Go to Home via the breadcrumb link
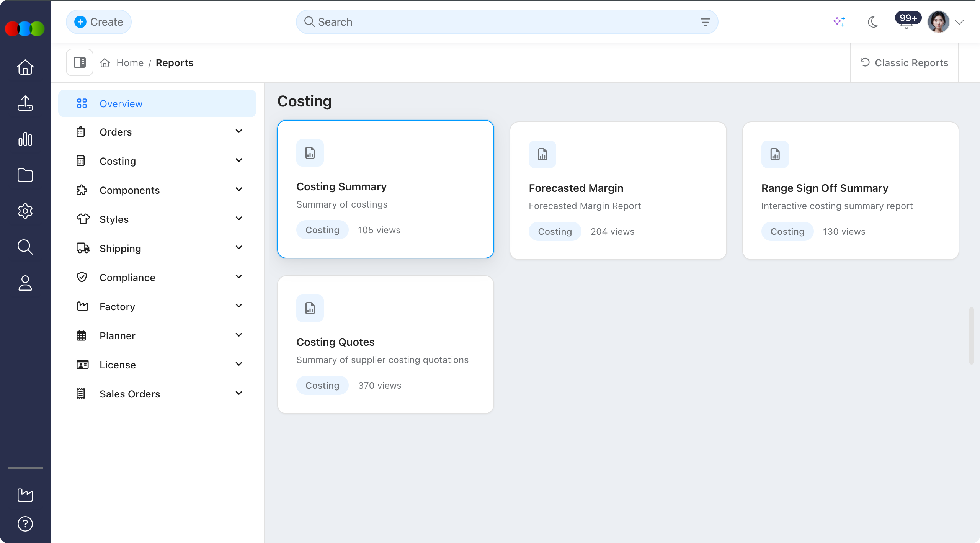Image resolution: width=980 pixels, height=543 pixels. click(x=130, y=63)
